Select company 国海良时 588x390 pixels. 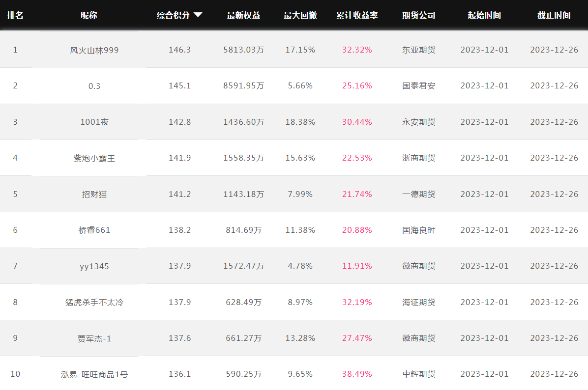pos(419,230)
